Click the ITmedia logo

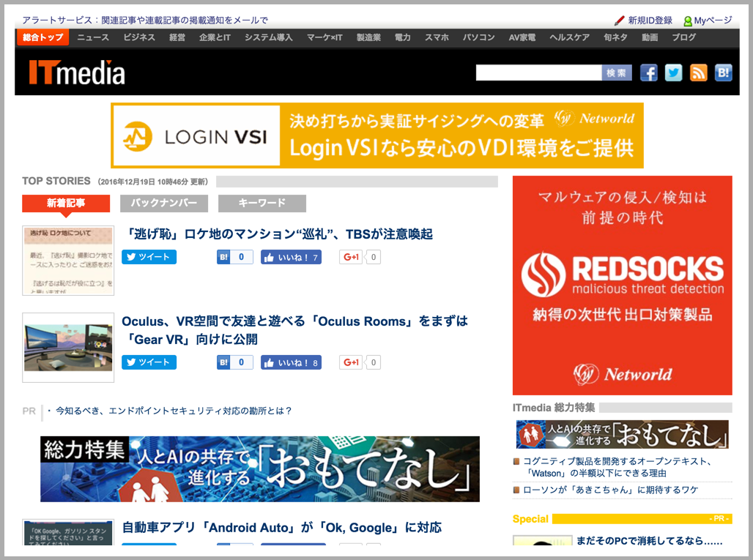coord(77,72)
